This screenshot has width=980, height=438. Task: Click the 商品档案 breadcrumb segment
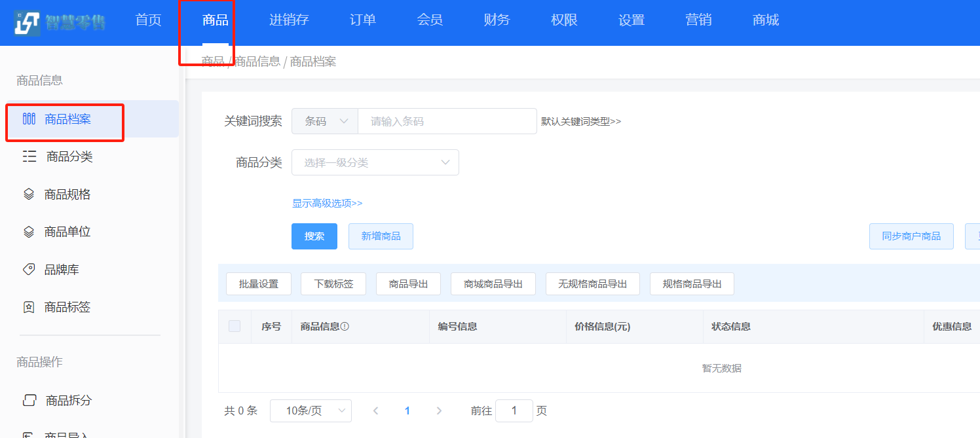[313, 62]
